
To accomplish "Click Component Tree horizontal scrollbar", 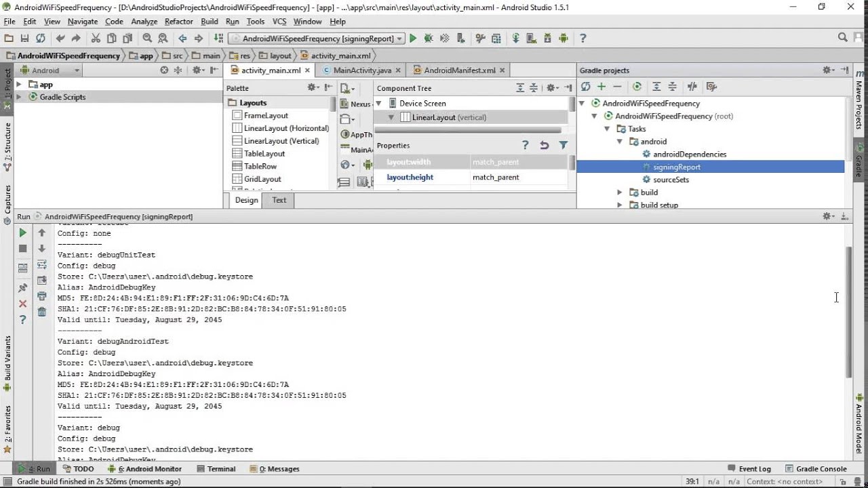I will 468,130.
